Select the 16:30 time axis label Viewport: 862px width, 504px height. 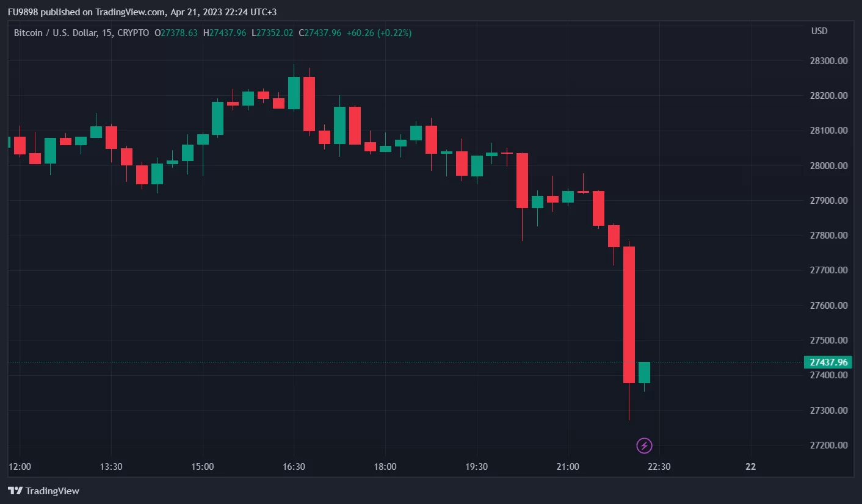(x=294, y=467)
